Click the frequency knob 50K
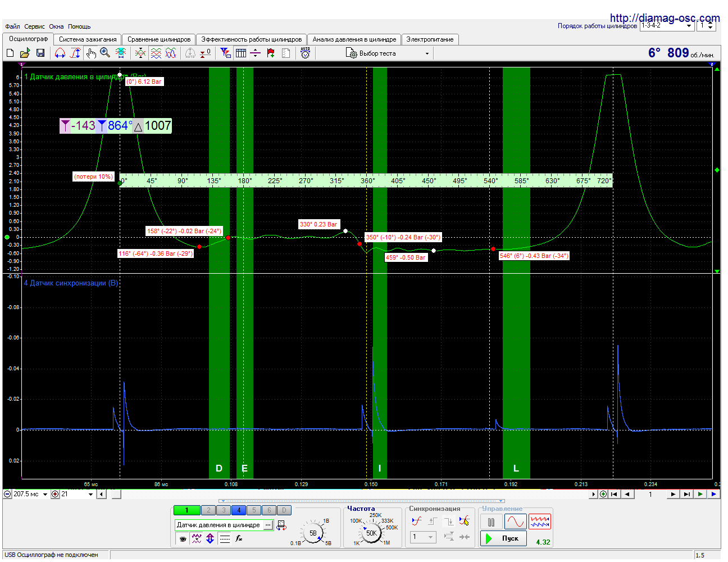 click(x=371, y=533)
